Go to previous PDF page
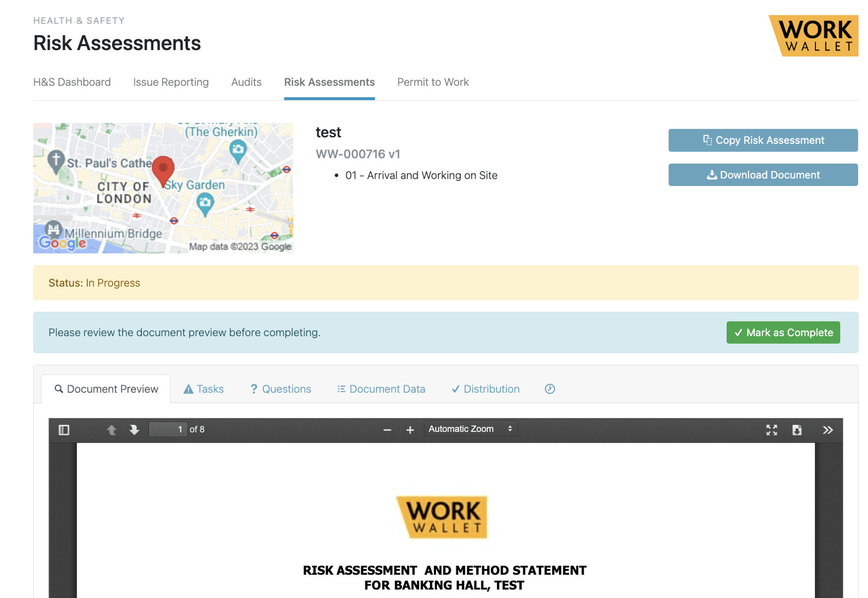Image resolution: width=868 pixels, height=598 pixels. (x=112, y=430)
